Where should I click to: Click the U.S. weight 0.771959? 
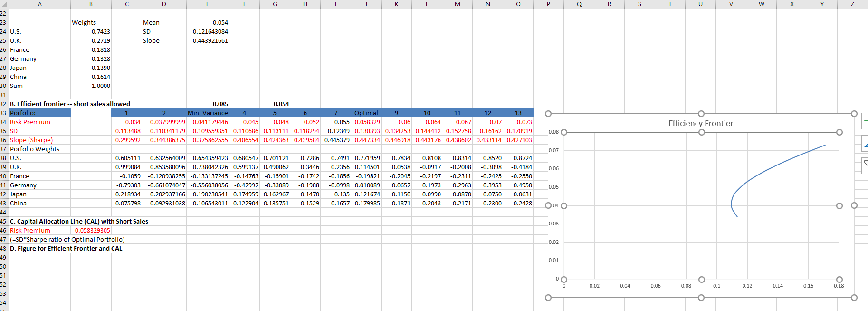(x=366, y=158)
